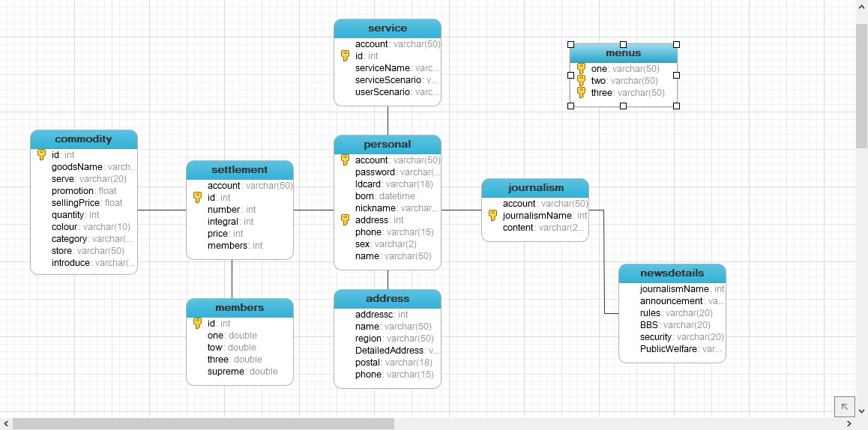
Task: Click the key icon in members table
Action: pyautogui.click(x=198, y=324)
